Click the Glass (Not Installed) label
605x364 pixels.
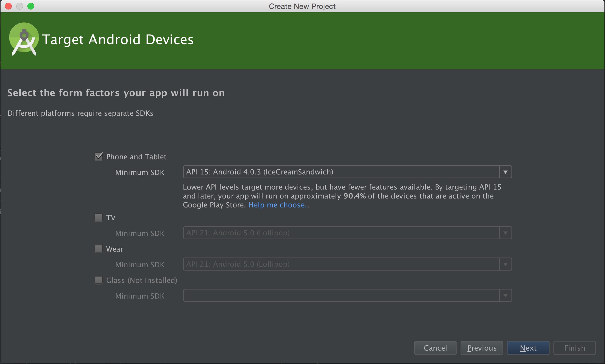tap(142, 280)
